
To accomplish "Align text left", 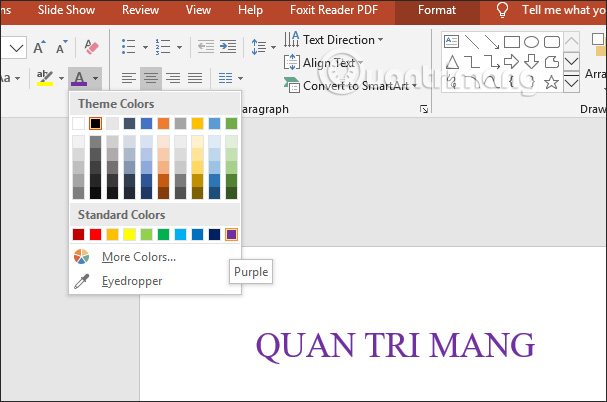I will [x=129, y=78].
